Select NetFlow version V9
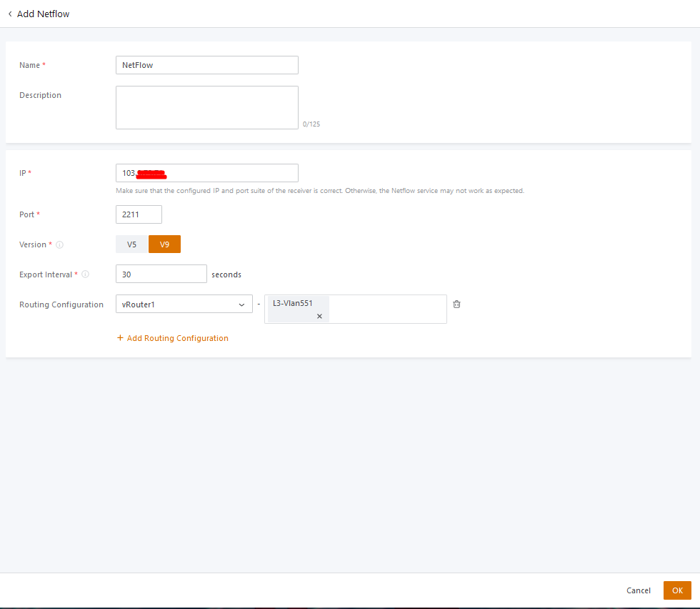 [x=164, y=244]
